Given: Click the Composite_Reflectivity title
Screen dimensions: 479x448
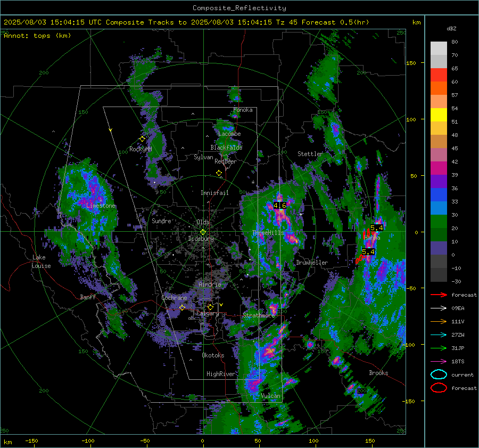Looking at the screenshot, I should (240, 8).
